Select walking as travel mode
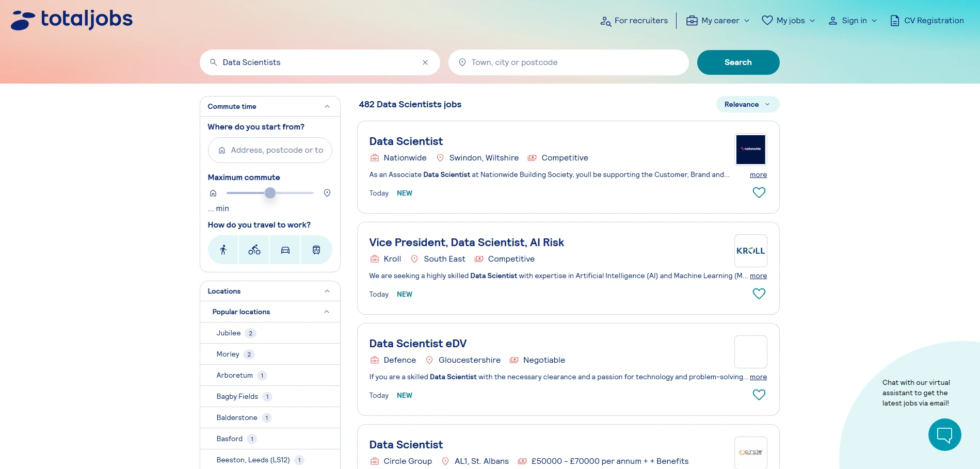This screenshot has height=469, width=980. (223, 250)
